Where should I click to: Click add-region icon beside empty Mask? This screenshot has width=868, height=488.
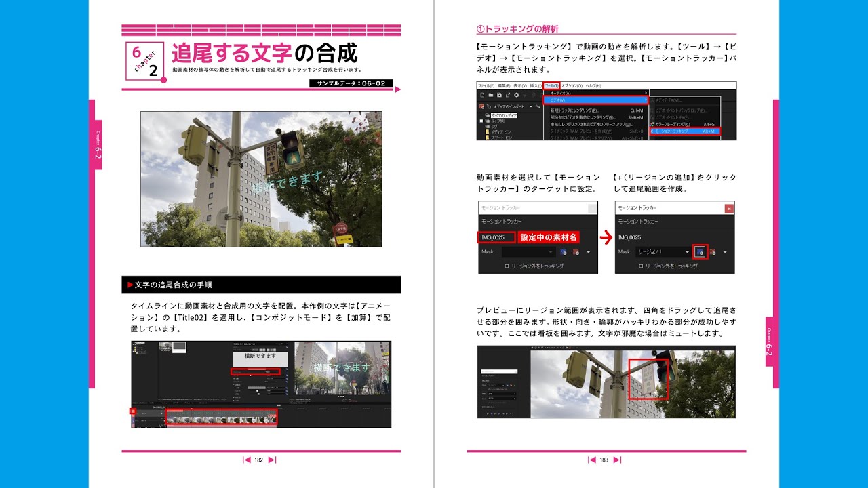[x=564, y=252]
